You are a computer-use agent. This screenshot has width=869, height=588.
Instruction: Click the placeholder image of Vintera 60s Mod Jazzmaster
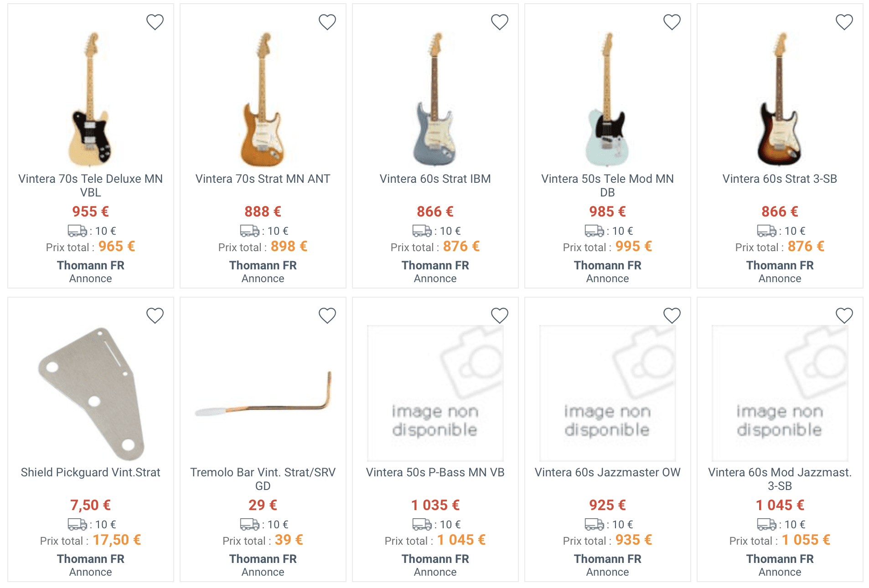click(780, 393)
